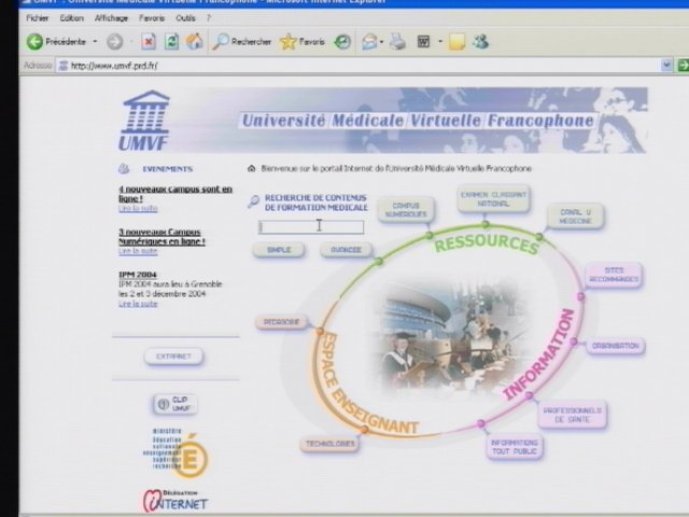Open the Favoris star toolbar button
Screen dimensions: 689x517
pos(302,42)
